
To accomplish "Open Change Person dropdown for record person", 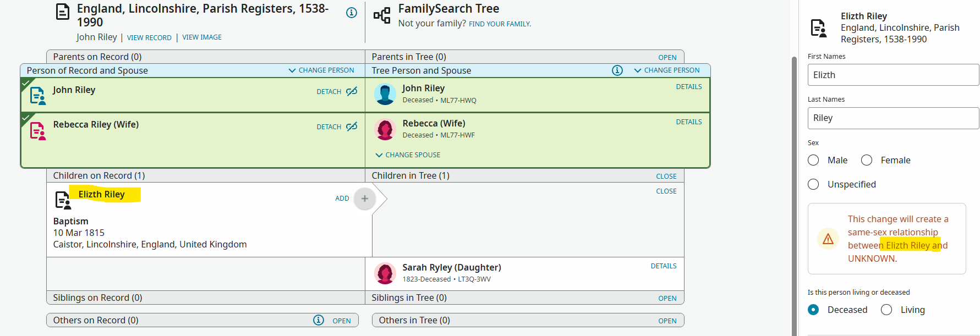I will click(321, 70).
